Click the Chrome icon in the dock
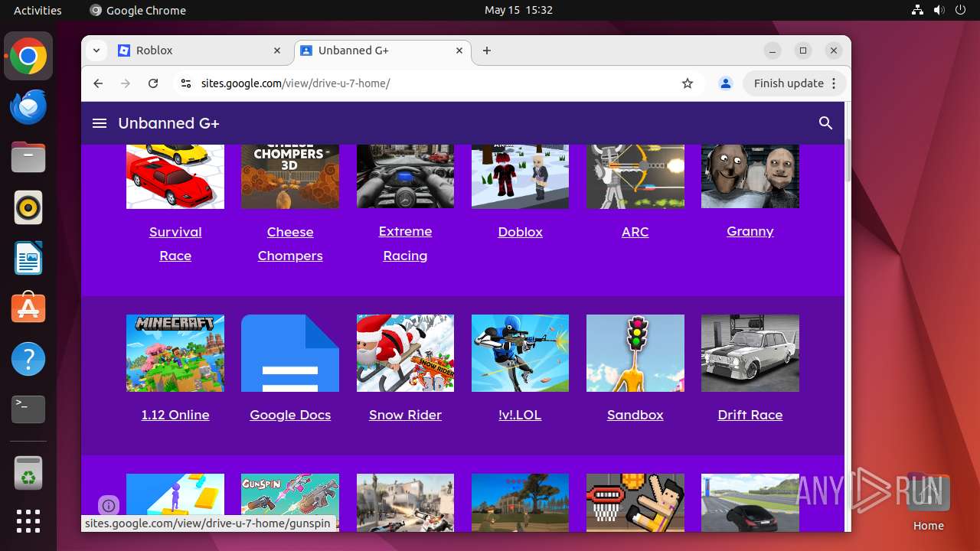 point(28,56)
